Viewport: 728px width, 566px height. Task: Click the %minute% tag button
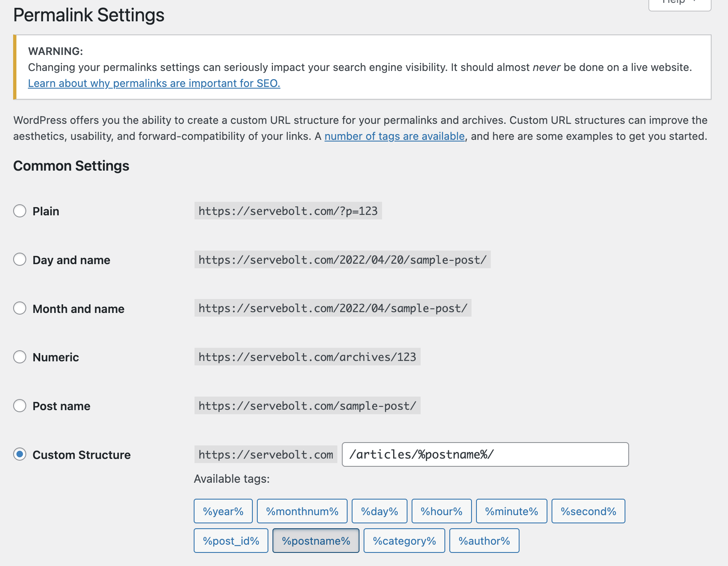coord(511,511)
